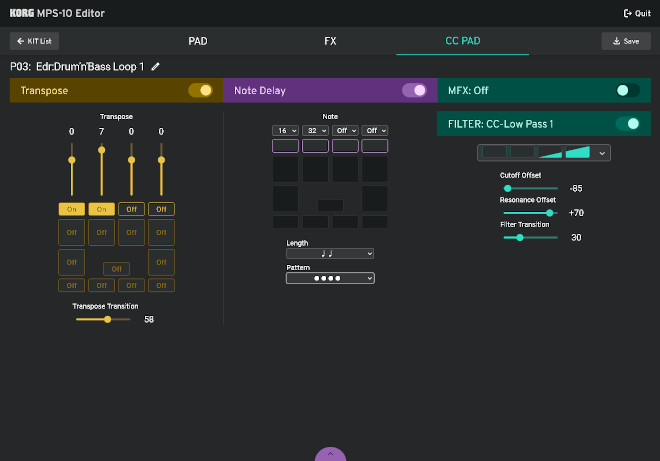This screenshot has width=660, height=461.
Task: Select the first purple-outlined note pad
Action: (285, 146)
